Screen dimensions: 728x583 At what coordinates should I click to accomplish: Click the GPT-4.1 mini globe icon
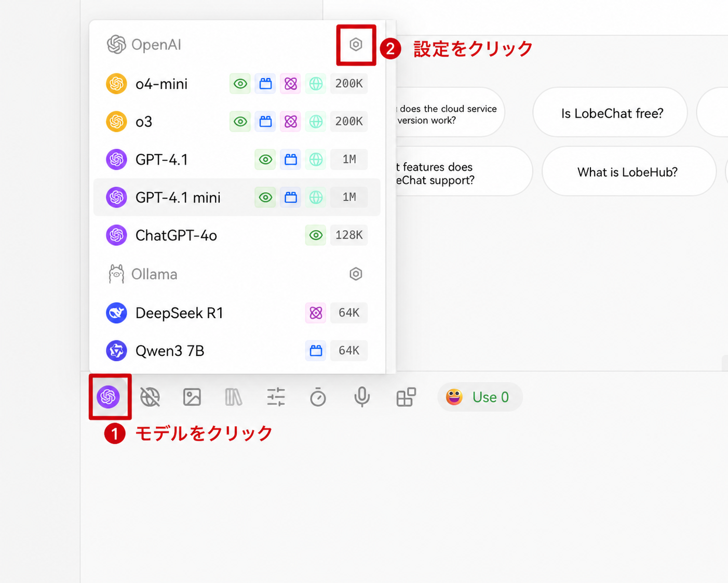click(316, 197)
